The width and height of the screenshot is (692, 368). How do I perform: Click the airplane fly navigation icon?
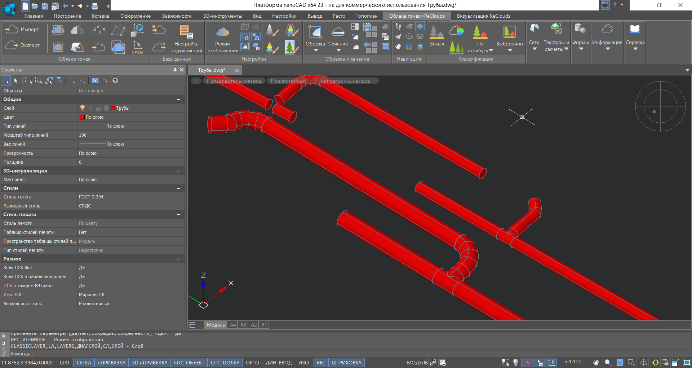(399, 37)
